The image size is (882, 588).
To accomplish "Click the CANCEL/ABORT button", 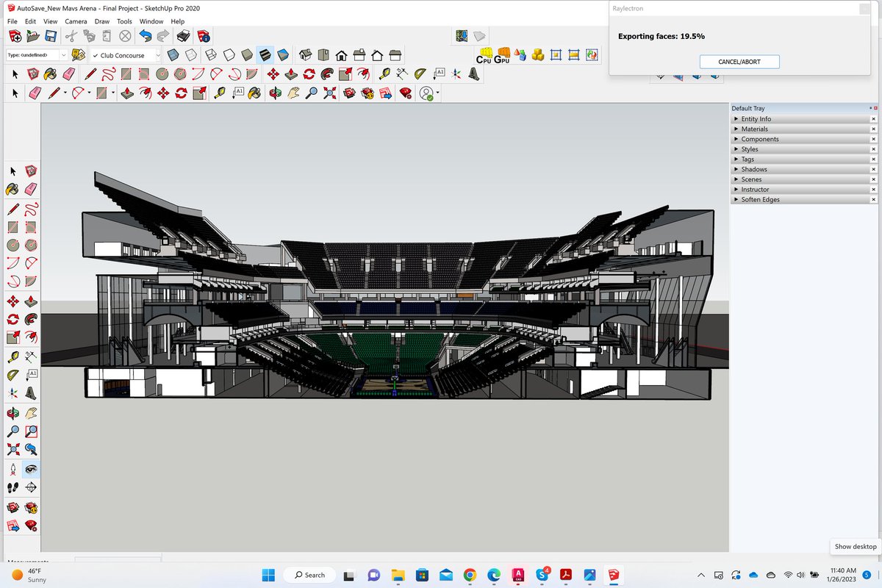I will tap(739, 62).
